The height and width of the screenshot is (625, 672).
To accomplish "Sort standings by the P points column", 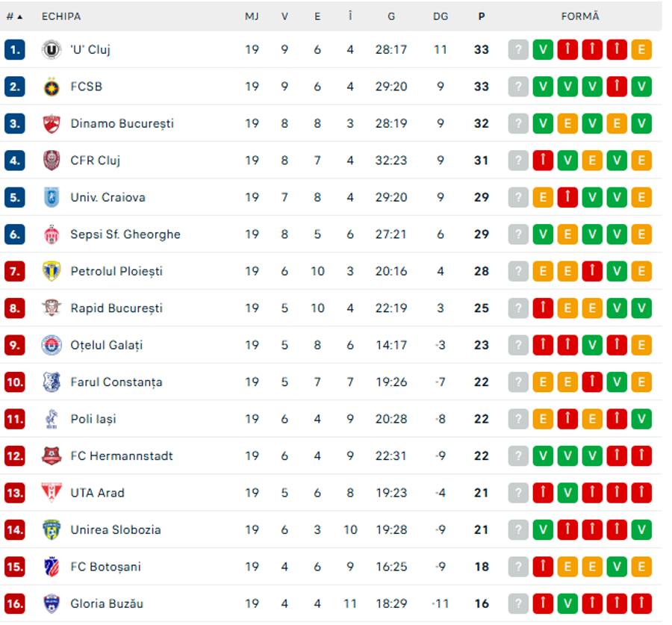I will (x=482, y=16).
